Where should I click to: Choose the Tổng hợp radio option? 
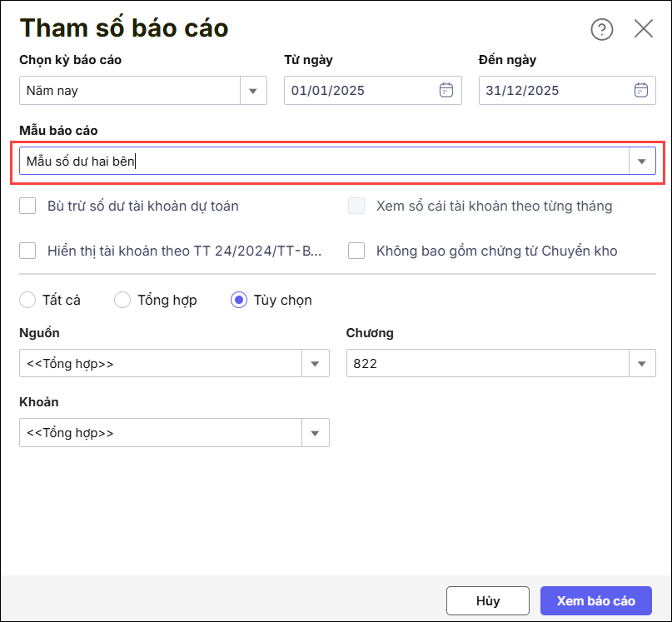coord(122,300)
